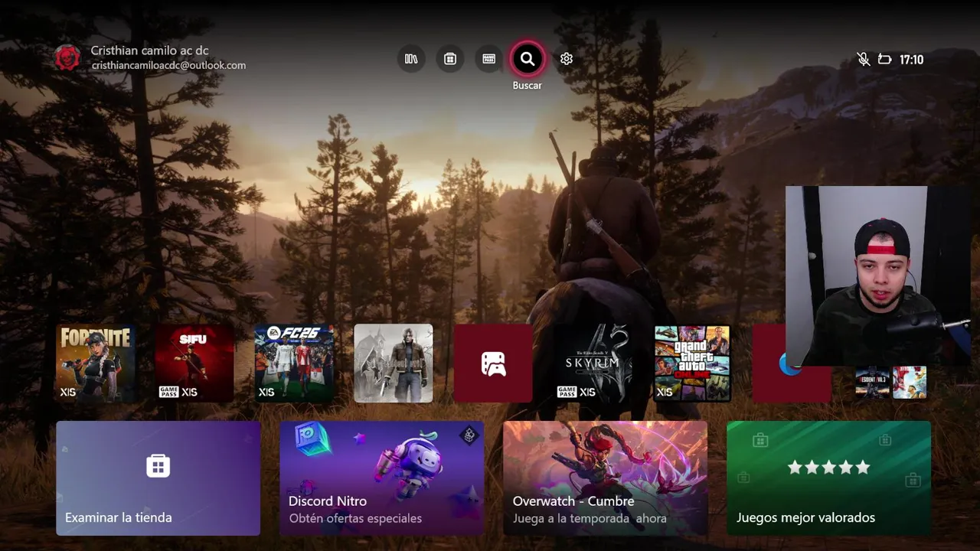Open the settings gear icon
980x551 pixels.
(x=567, y=59)
